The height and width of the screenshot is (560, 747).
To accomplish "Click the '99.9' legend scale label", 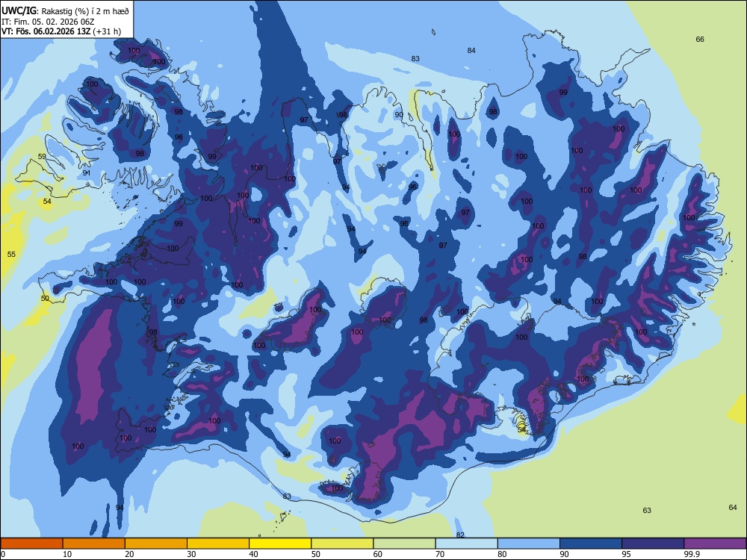I will pyautogui.click(x=692, y=554).
